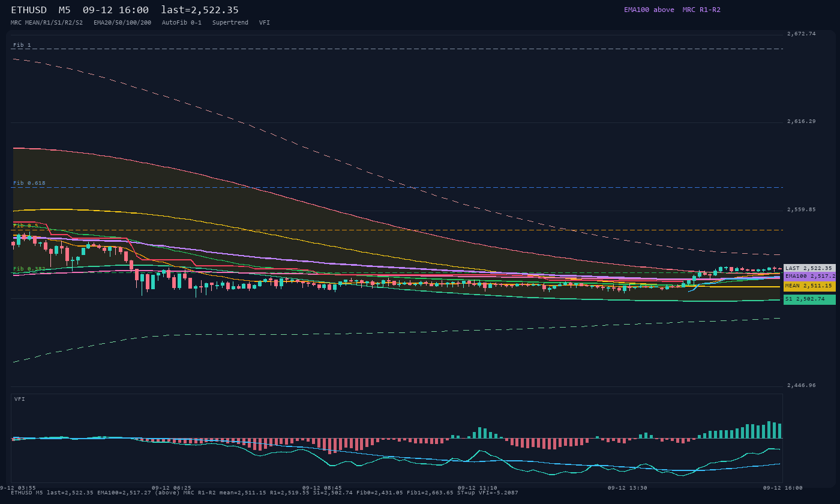The height and width of the screenshot is (504, 840).
Task: Select the M5 timeframe label in the title
Action: coord(64,10)
